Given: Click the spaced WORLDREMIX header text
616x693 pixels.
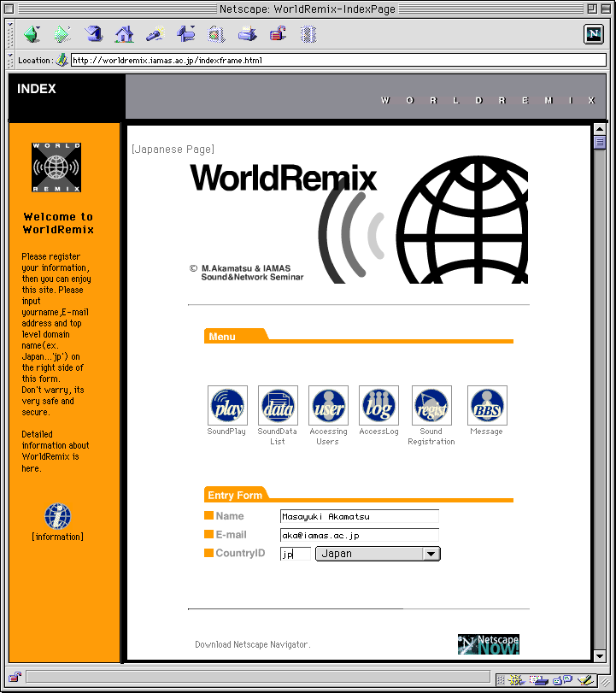Looking at the screenshot, I should point(489,100).
